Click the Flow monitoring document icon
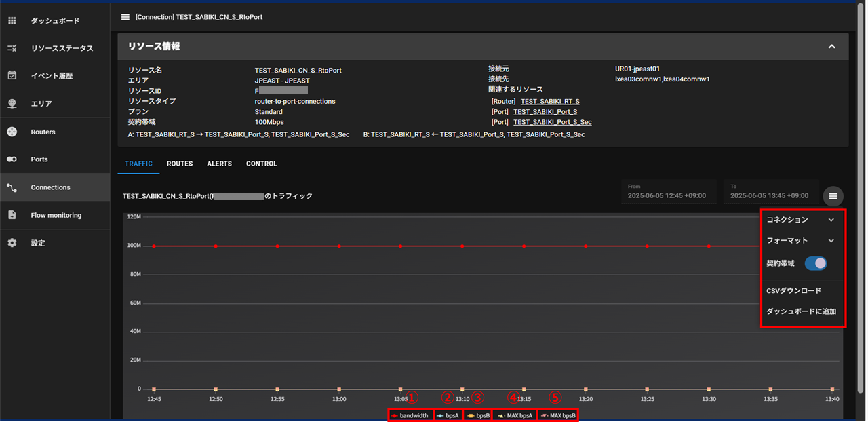868x422 pixels. [x=12, y=215]
